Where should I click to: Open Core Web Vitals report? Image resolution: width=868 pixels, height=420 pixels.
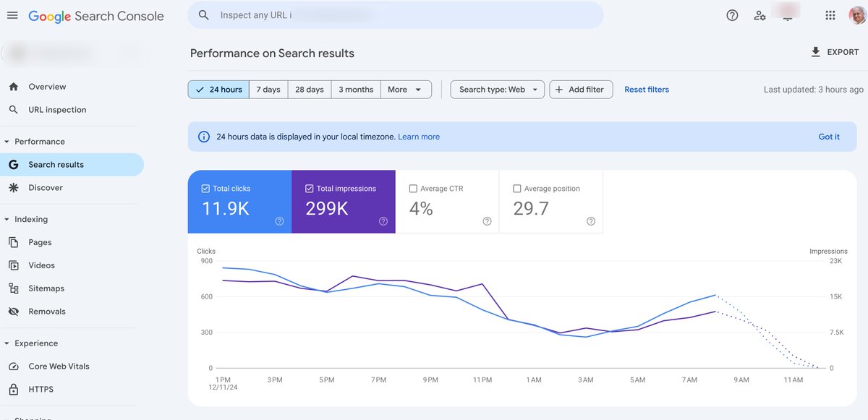pos(59,366)
